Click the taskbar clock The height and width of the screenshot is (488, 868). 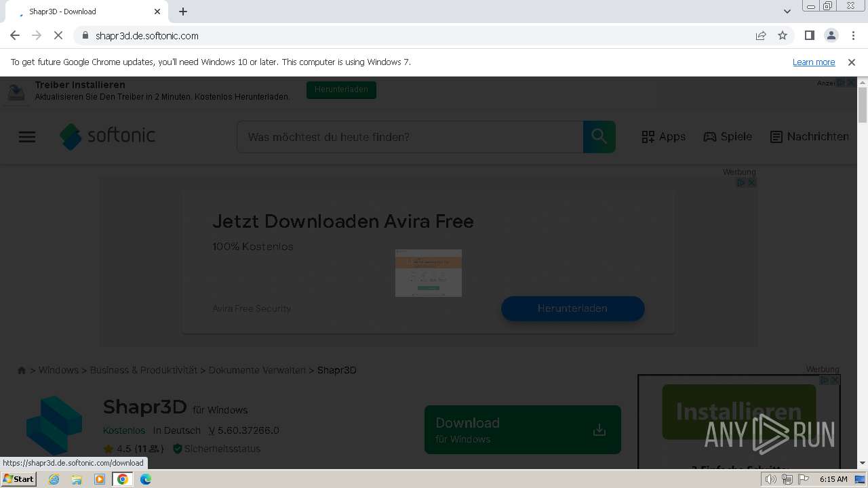833,479
